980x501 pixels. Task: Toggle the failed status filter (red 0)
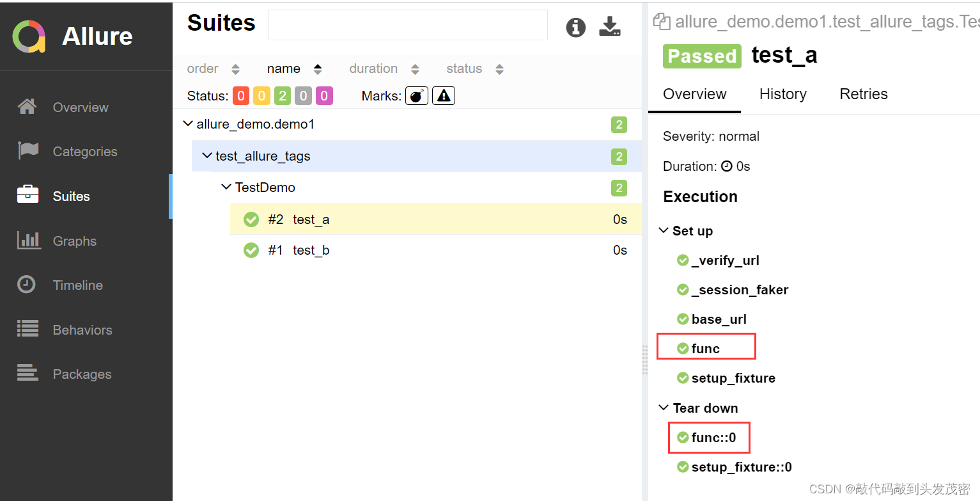[241, 96]
